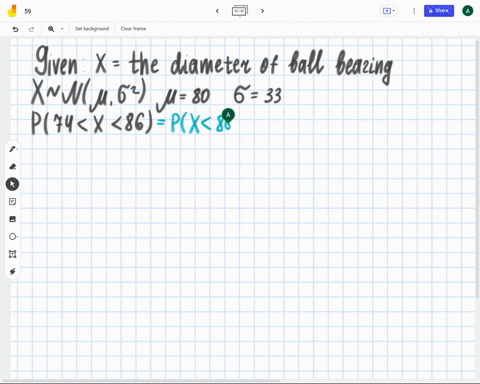Click the handwritten "P(74<X<86)" expression
The width and height of the screenshot is (480, 384).
(x=92, y=122)
